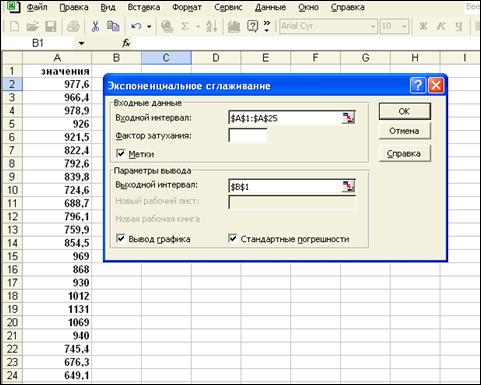Select cell containing 745,4
The width and height of the screenshot is (481, 385).
[x=57, y=349]
